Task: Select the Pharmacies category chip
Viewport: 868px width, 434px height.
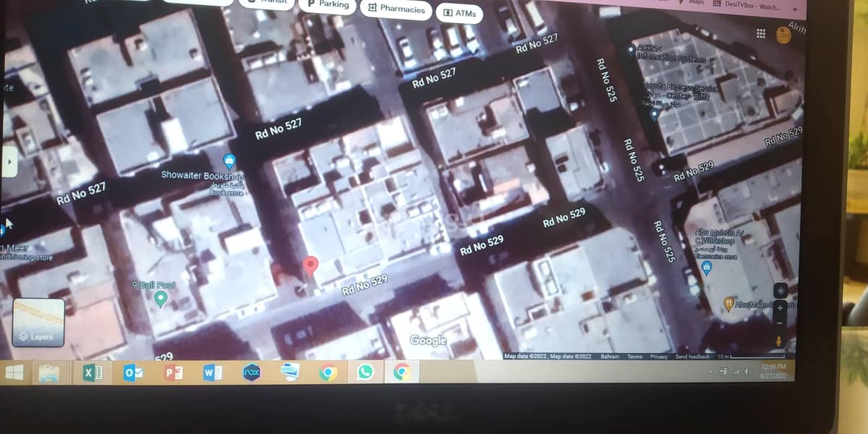Action: (x=396, y=9)
